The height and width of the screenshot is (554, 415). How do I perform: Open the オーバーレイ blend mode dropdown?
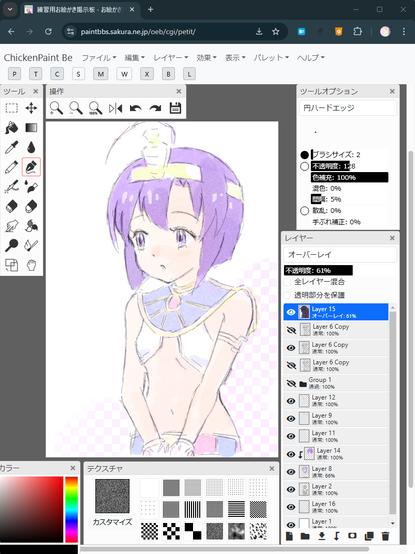340,254
